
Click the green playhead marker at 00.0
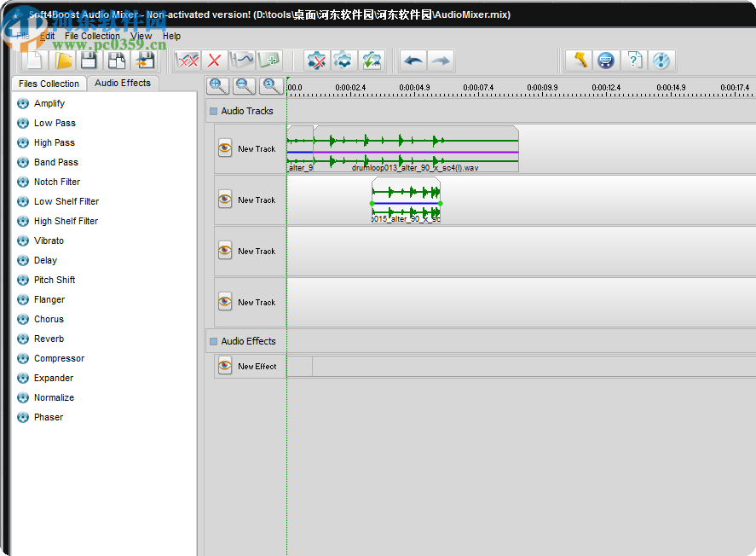288,78
